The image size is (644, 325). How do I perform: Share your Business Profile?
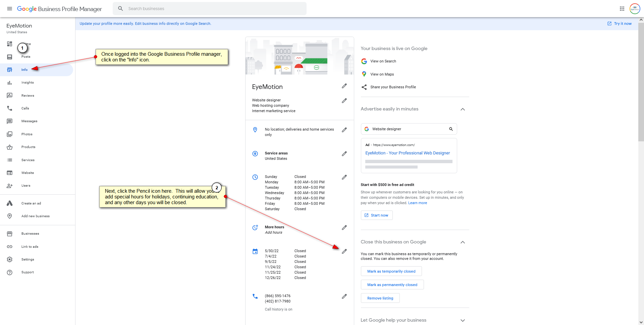(x=393, y=87)
